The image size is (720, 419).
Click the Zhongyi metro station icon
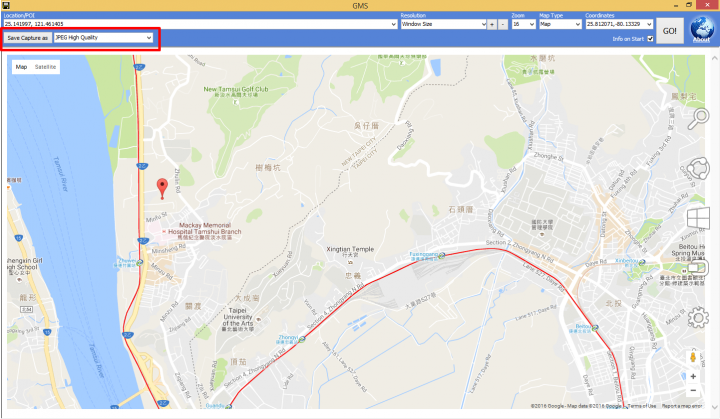coord(302,339)
